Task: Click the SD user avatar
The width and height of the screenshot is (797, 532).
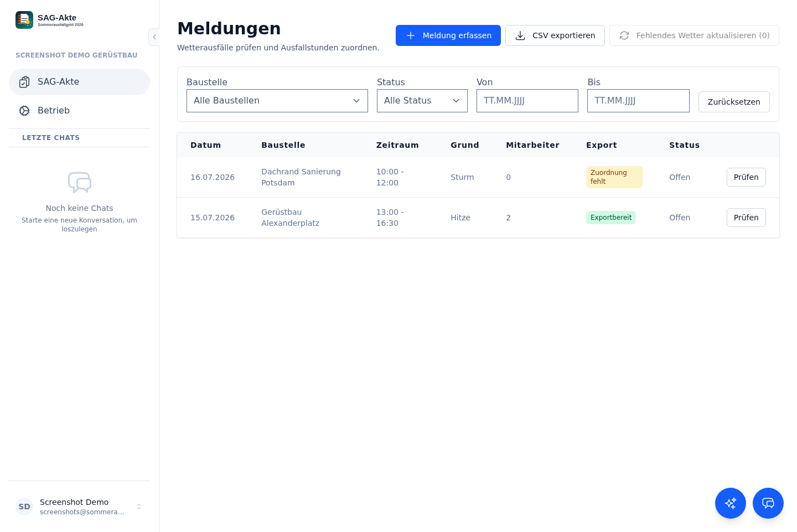Action: pyautogui.click(x=24, y=507)
